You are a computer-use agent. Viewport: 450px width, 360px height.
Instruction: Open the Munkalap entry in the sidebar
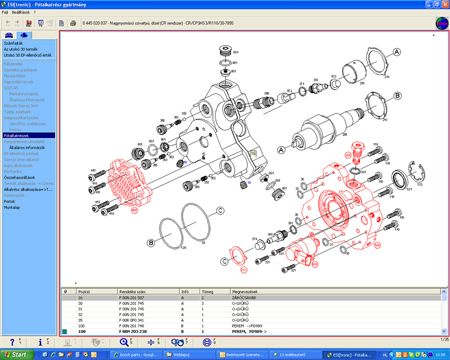tap(12, 207)
